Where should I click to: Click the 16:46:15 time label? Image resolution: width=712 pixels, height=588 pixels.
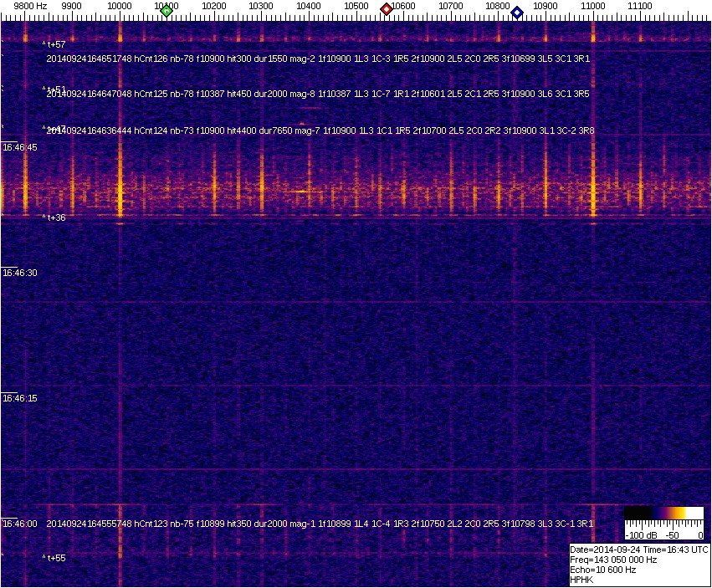point(20,398)
